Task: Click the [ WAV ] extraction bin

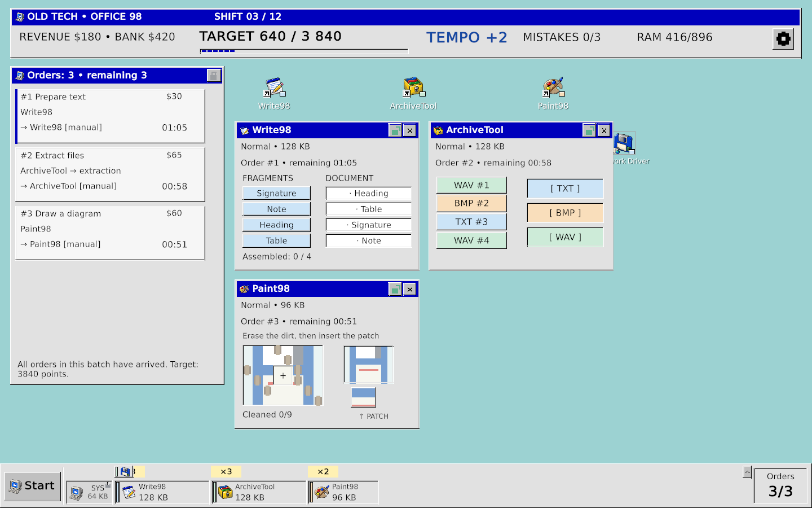Action: pyautogui.click(x=565, y=237)
